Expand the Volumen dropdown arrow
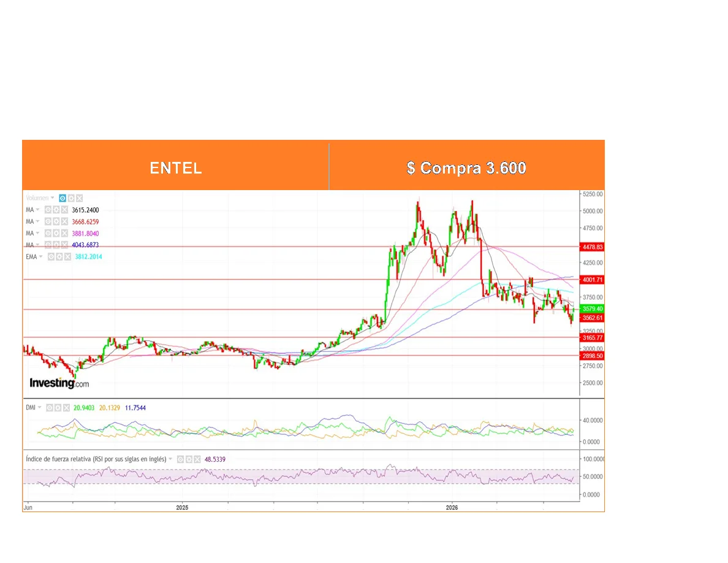 pyautogui.click(x=53, y=198)
